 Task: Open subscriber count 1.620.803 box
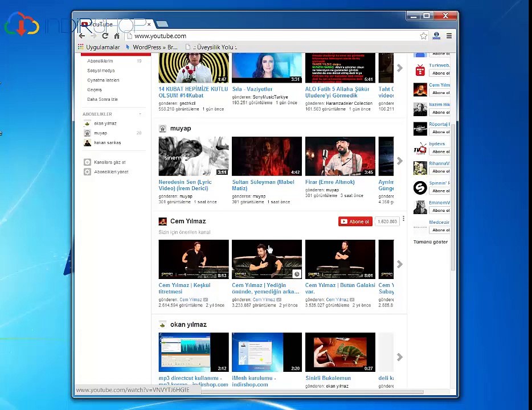click(x=387, y=222)
